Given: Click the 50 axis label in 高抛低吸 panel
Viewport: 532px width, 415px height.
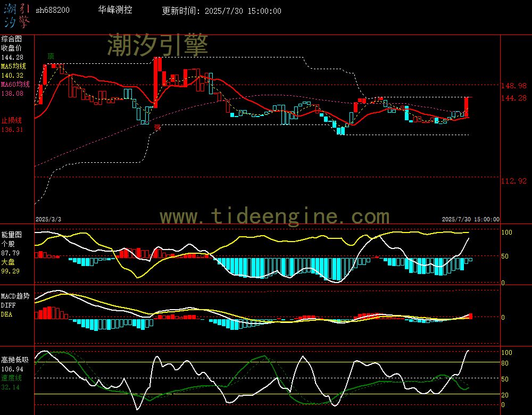Looking at the screenshot, I should click(x=505, y=379).
